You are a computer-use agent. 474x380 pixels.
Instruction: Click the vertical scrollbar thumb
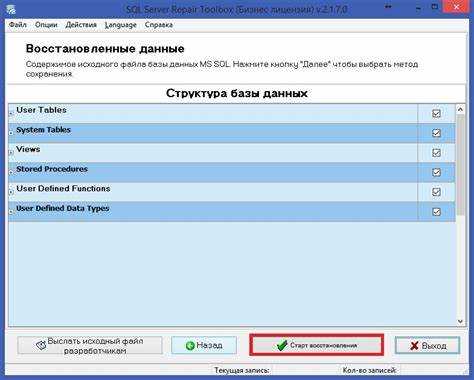tap(460, 165)
